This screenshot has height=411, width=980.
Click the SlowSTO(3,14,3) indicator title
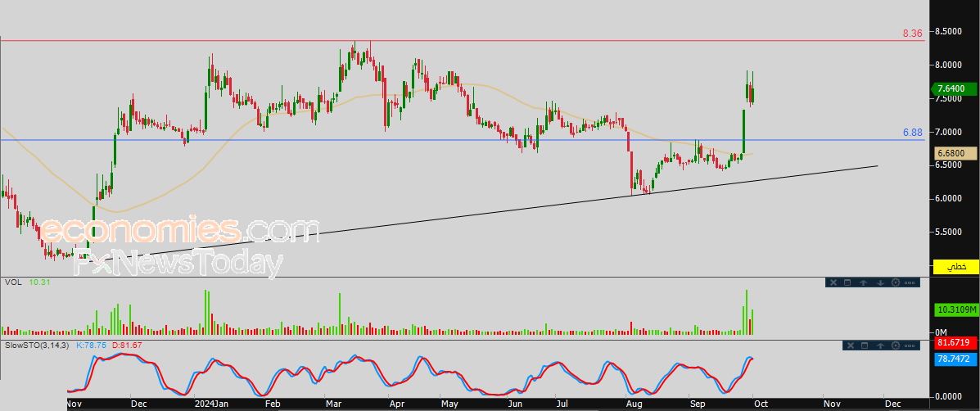38,345
